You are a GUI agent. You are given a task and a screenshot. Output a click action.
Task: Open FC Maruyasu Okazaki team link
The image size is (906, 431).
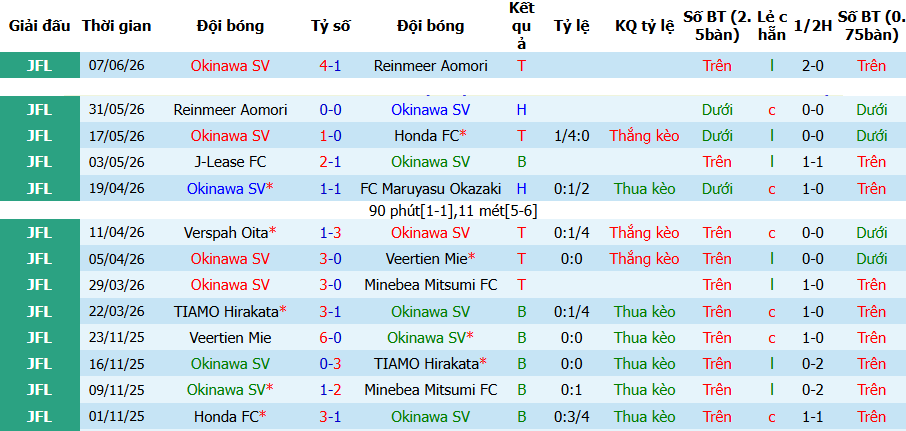point(430,189)
